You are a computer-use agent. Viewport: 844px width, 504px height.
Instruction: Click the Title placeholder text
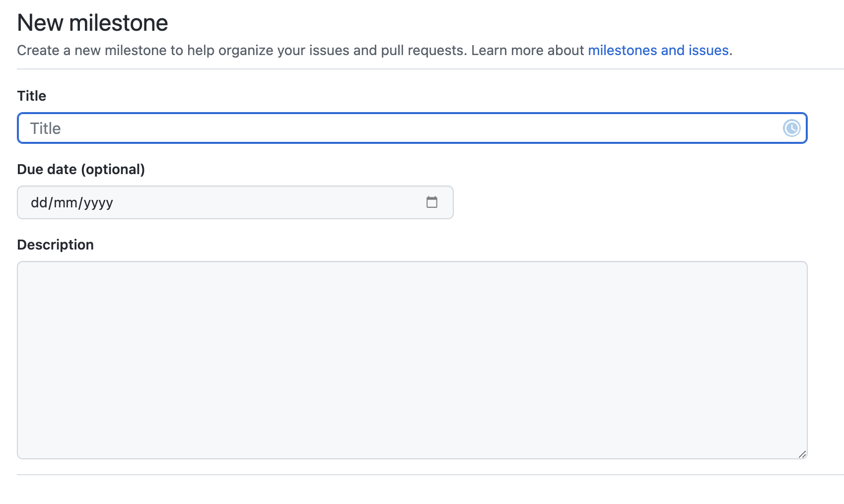coord(45,128)
